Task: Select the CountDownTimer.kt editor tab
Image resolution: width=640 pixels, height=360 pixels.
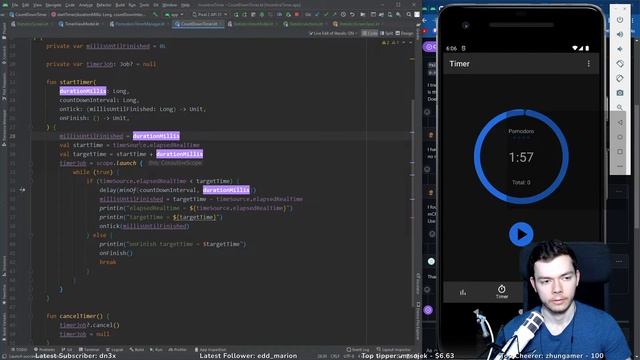Action: [198, 24]
